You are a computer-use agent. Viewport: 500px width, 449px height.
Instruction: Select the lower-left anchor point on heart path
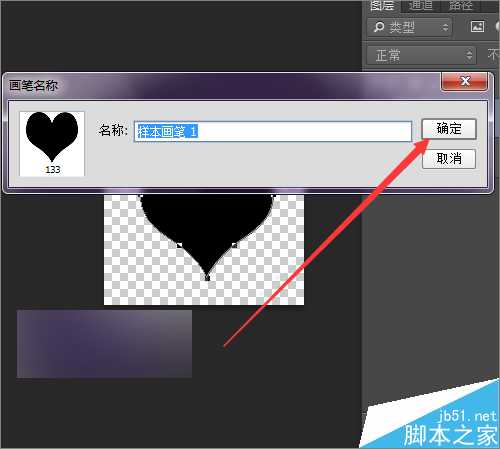point(180,246)
